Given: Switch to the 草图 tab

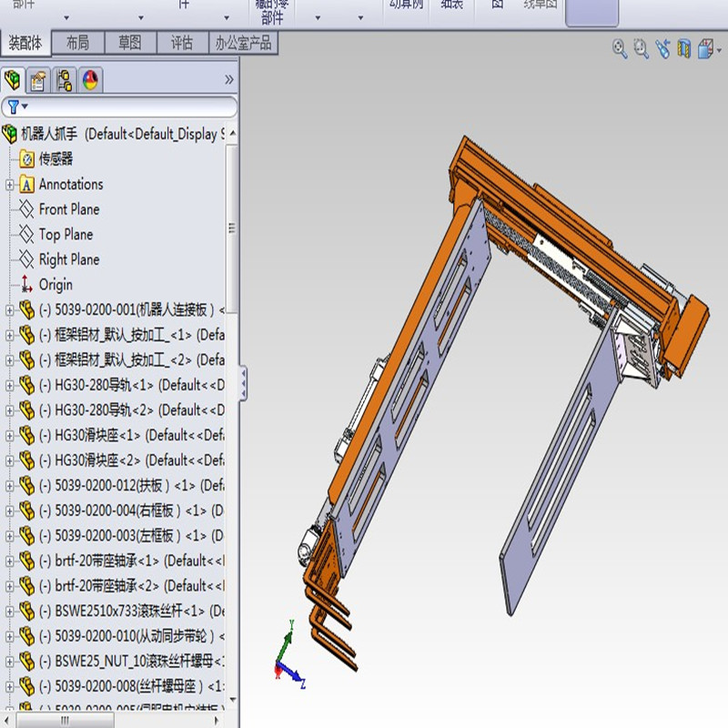Looking at the screenshot, I should click(x=130, y=43).
